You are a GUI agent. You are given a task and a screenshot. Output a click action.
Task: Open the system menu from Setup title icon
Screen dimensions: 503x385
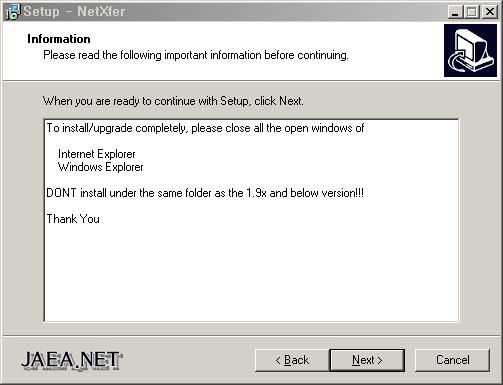click(13, 12)
